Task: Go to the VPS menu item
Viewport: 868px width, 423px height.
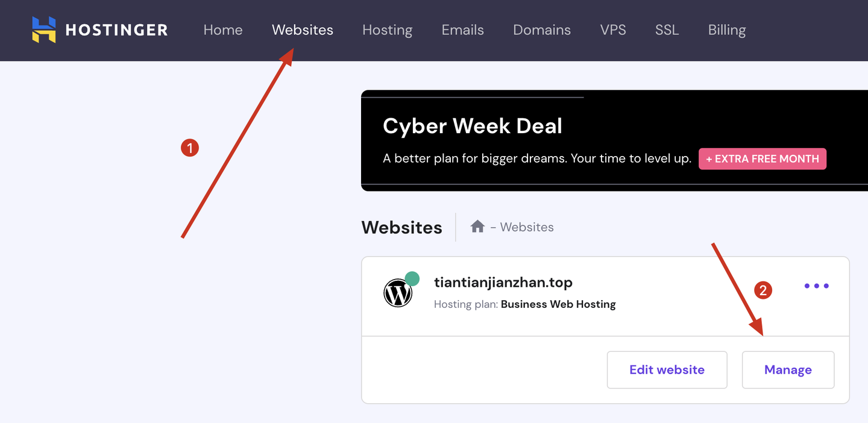Action: point(613,30)
